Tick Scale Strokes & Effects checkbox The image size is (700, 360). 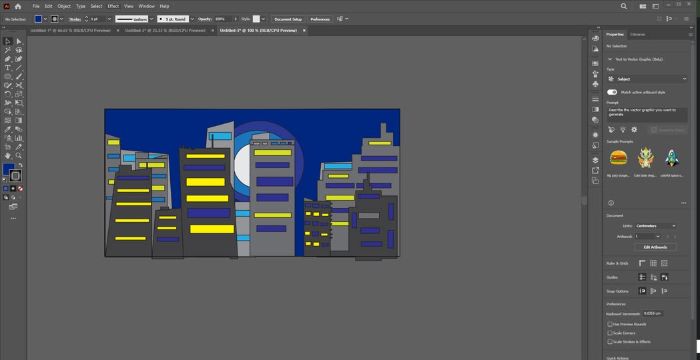click(x=610, y=342)
